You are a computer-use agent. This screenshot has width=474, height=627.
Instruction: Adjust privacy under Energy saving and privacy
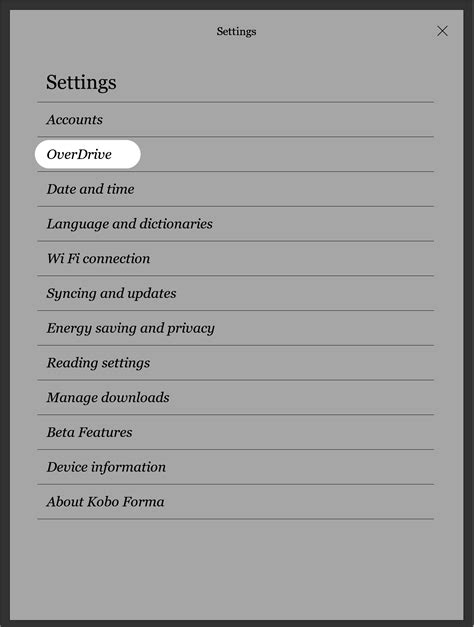point(236,328)
